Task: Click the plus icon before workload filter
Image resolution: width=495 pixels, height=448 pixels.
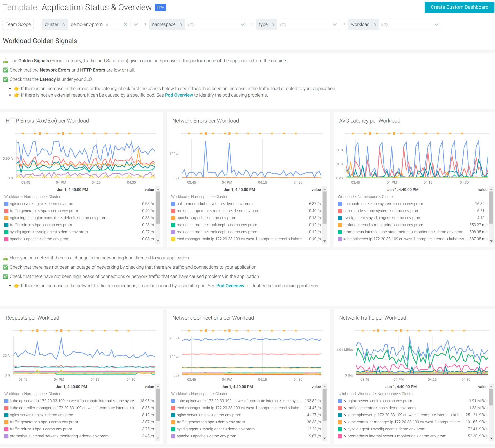Action: pos(344,24)
